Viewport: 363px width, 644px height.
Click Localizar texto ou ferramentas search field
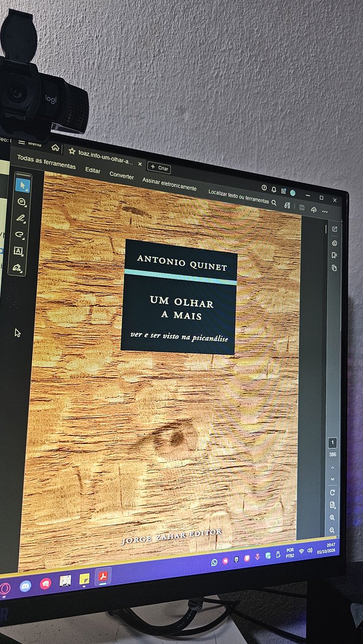tap(243, 197)
